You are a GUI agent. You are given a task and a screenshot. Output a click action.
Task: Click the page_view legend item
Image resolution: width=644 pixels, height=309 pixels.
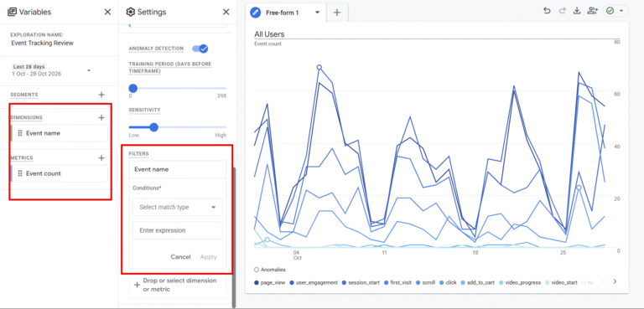tap(269, 282)
